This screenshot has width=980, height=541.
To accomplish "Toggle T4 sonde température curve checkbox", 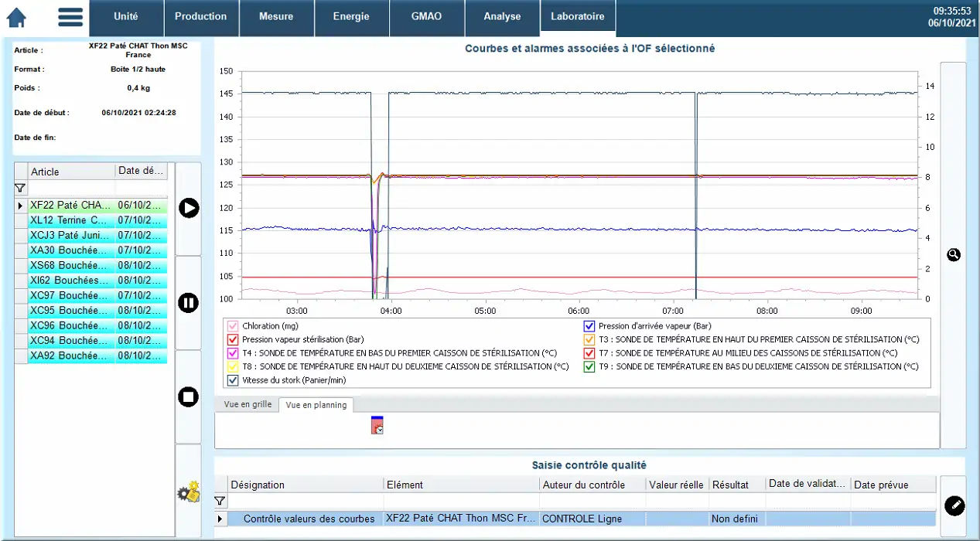I will [233, 353].
